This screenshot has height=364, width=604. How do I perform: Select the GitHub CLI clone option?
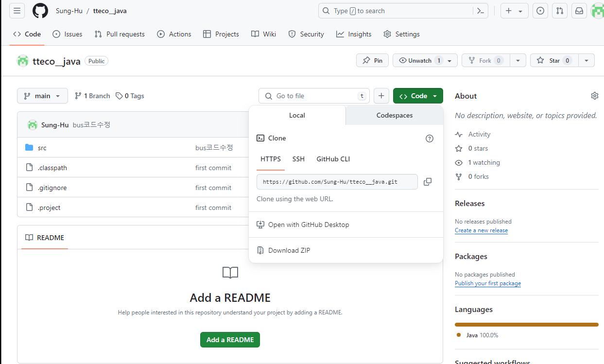(x=333, y=159)
